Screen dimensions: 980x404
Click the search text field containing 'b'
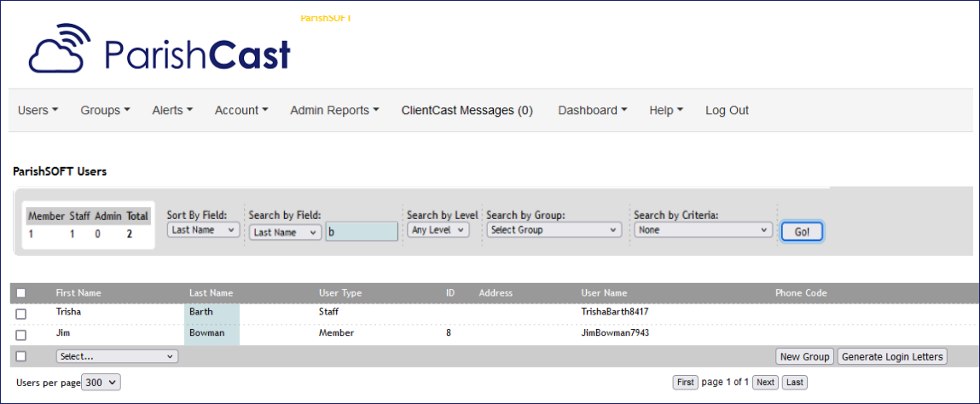[362, 232]
